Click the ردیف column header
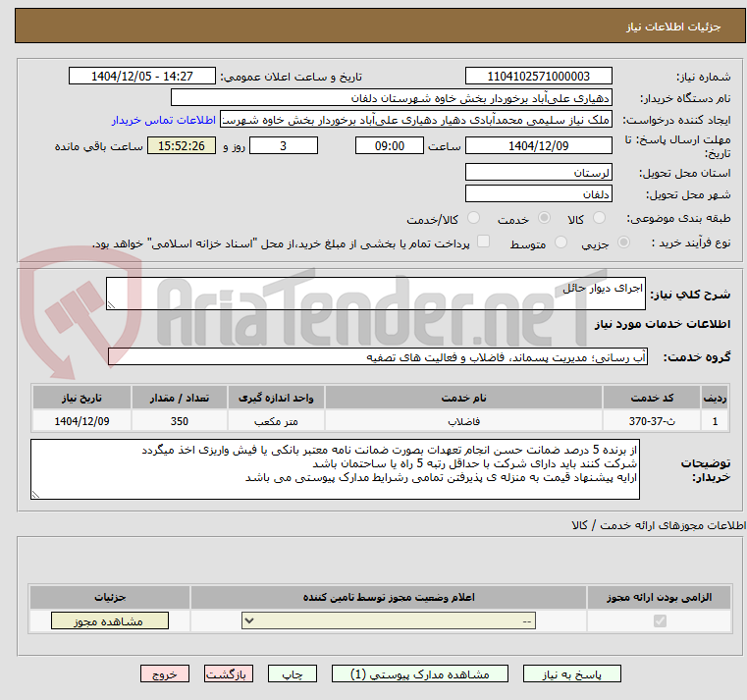 [715, 398]
